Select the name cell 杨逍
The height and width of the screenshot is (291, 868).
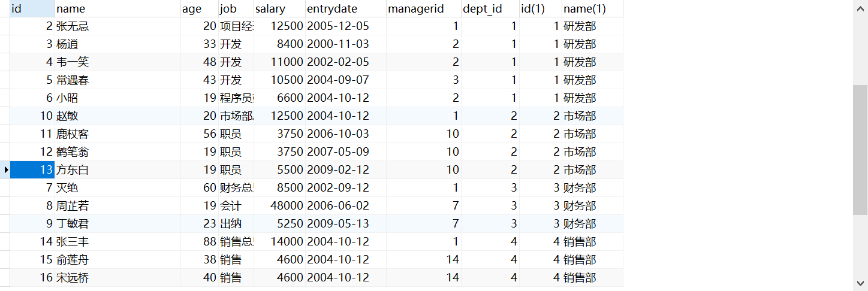tap(117, 44)
